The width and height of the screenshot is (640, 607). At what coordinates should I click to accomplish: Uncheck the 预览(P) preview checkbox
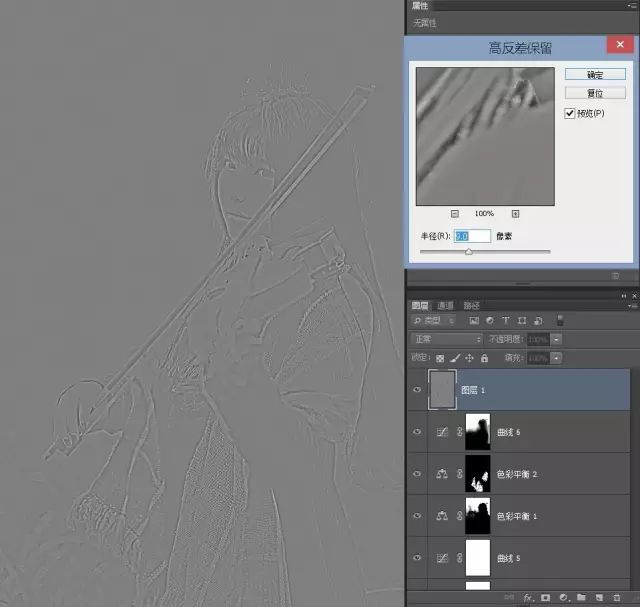tap(569, 113)
